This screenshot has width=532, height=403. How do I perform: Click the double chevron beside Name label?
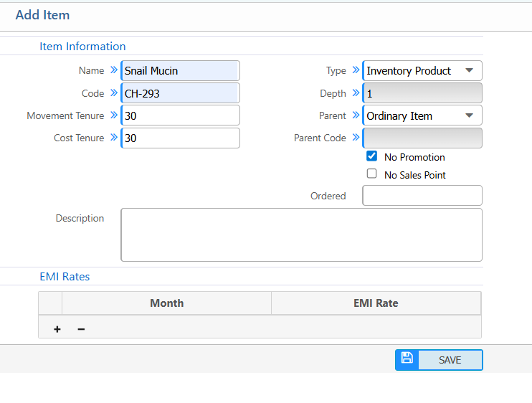click(113, 70)
